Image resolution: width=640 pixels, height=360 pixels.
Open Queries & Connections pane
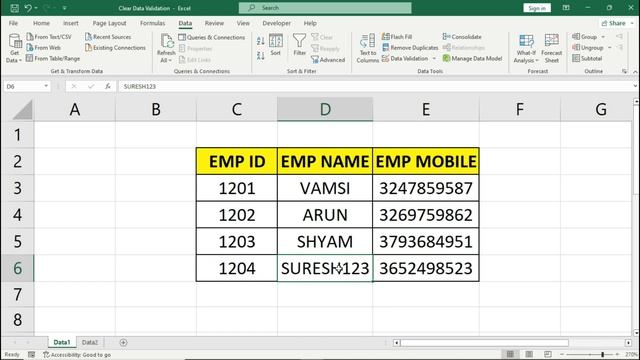pyautogui.click(x=212, y=37)
